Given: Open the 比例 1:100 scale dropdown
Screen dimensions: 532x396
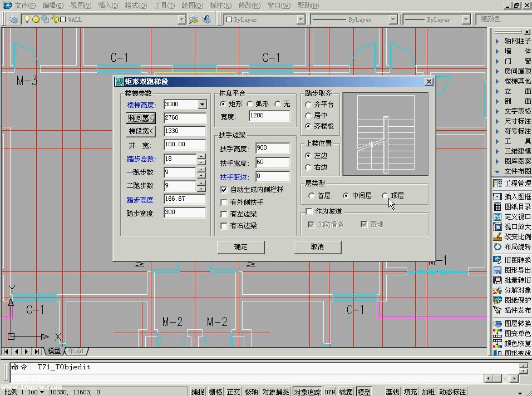Looking at the screenshot, I should click(42, 392).
